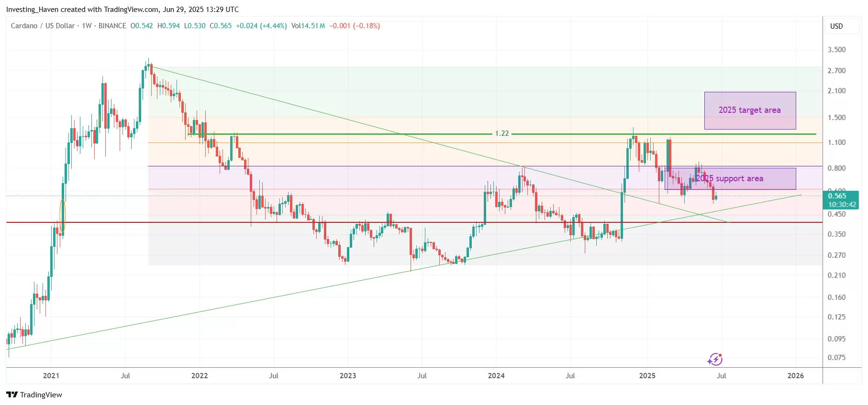868x405 pixels.
Task: Click the BINANCE exchange label
Action: pos(112,26)
